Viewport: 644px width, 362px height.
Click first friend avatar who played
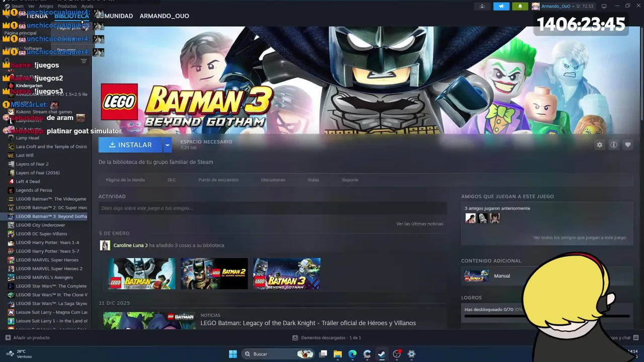tap(470, 218)
